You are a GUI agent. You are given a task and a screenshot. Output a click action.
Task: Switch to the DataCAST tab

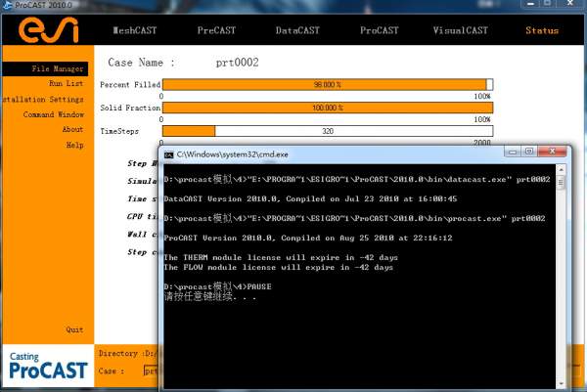tap(297, 30)
